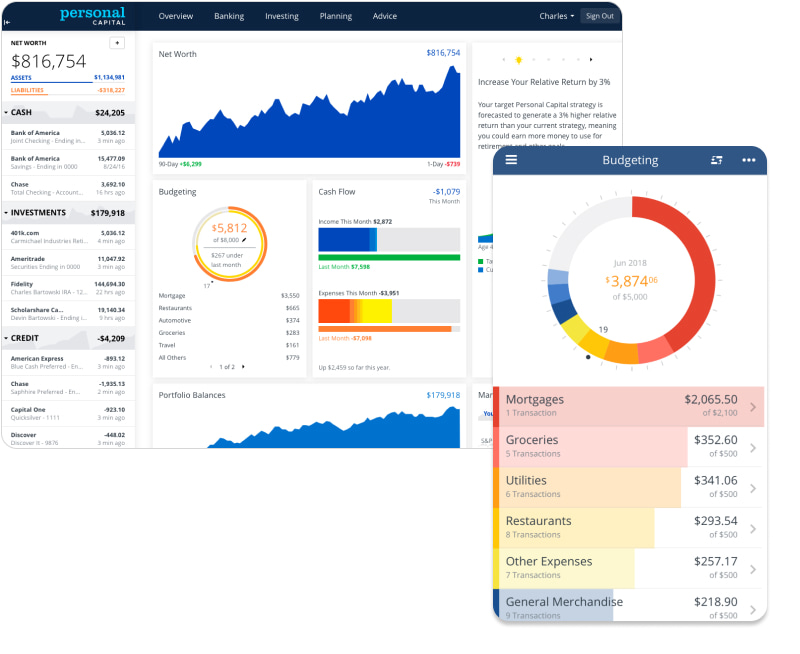This screenshot has height=654, width=800.
Task: Open the Ameritrade securities account
Action: [68, 263]
